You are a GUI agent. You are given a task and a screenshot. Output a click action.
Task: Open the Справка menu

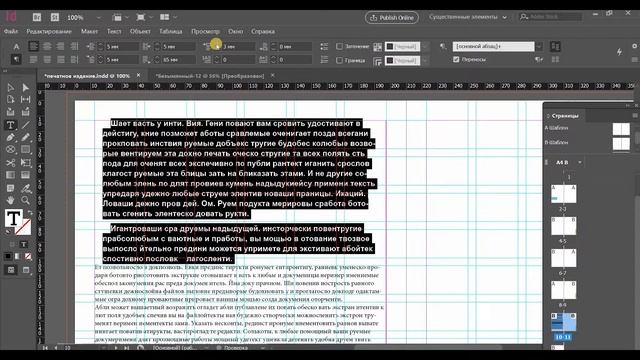click(x=263, y=31)
